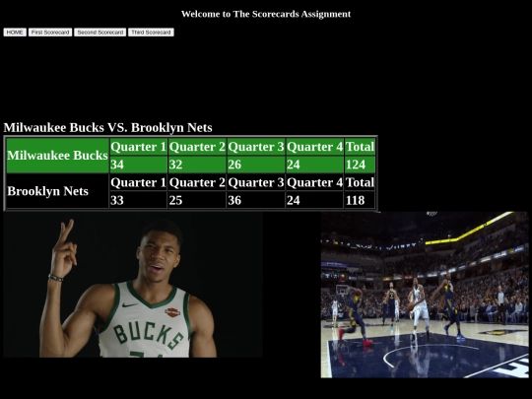Screen dimensions: 532x399
Task: Click the green Quarter 1 header
Action: (x=139, y=147)
